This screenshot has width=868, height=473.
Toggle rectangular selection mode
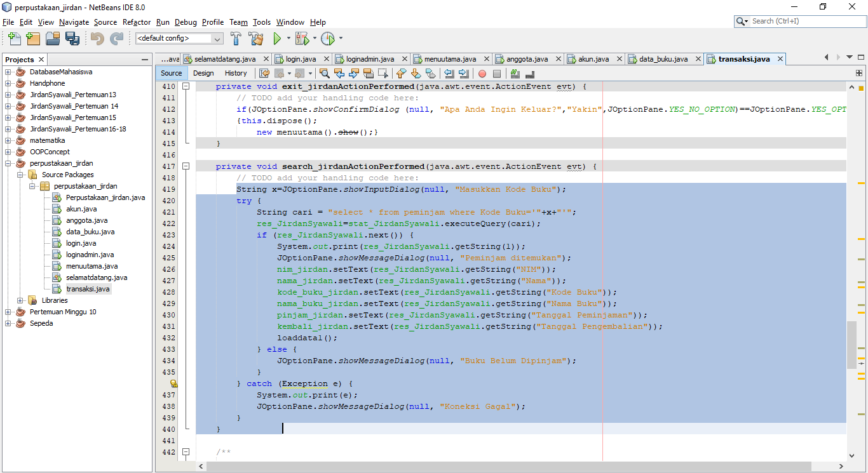click(383, 73)
